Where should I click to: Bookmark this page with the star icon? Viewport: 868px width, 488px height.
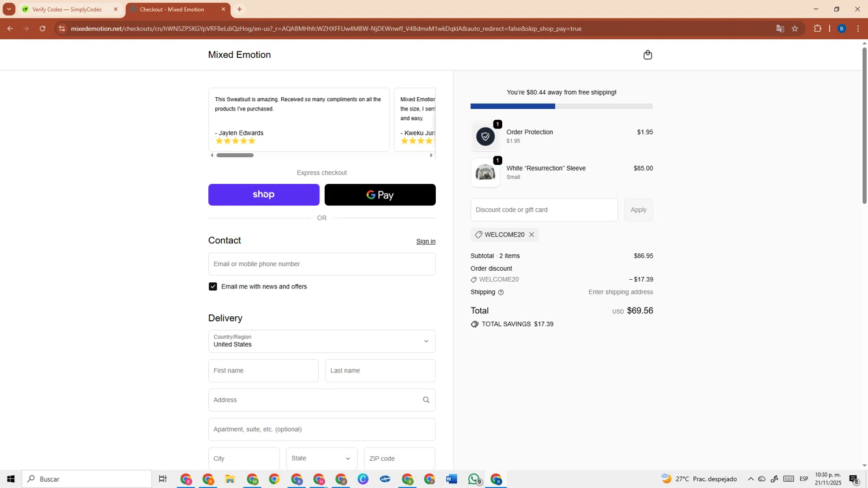pyautogui.click(x=795, y=28)
